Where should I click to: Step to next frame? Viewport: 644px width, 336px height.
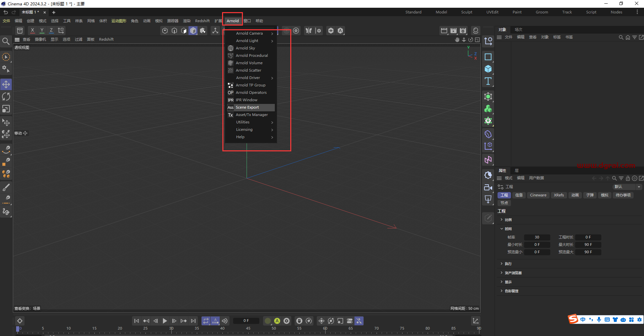[x=174, y=321]
